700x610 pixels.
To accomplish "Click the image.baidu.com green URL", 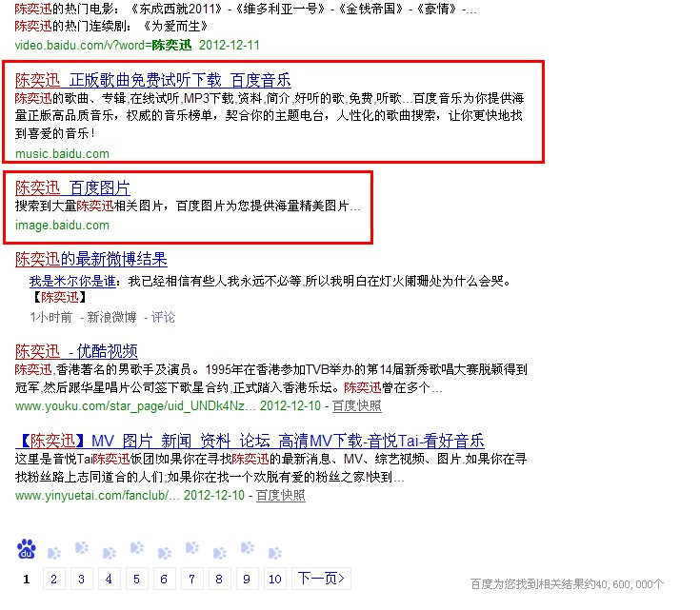I will coord(62,226).
